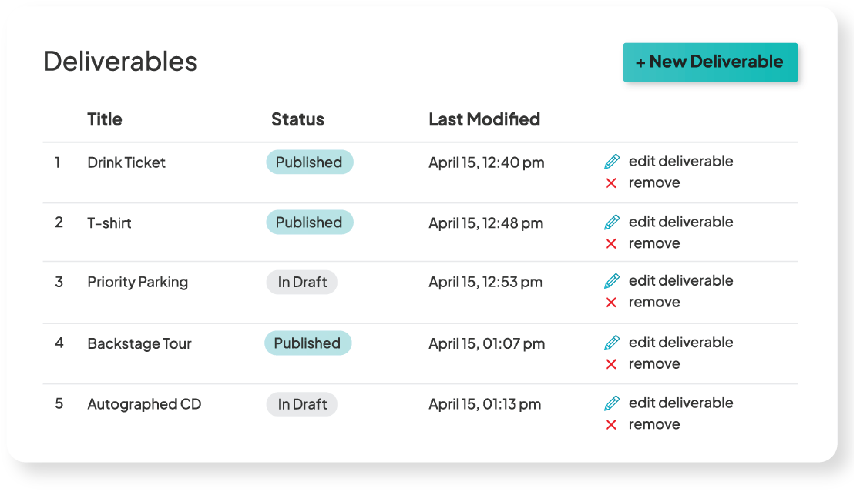Click the pencil icon for T-shirt row
The image size is (854, 504).
tap(611, 222)
